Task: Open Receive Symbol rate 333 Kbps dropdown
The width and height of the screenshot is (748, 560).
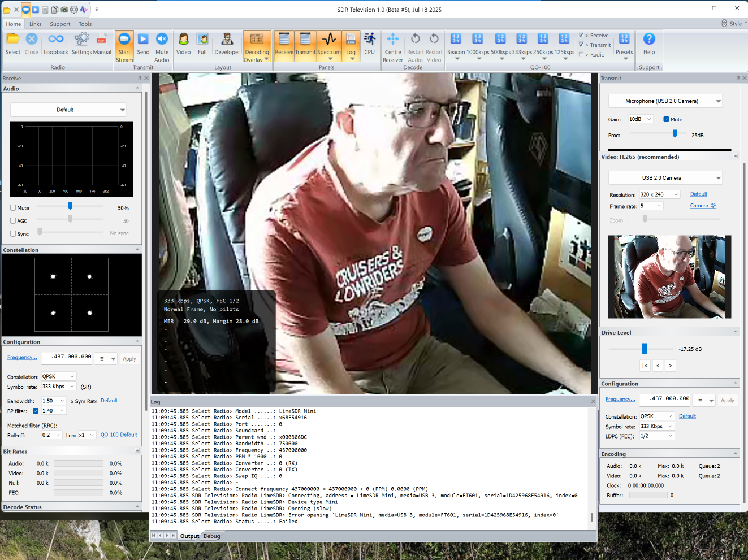Action: coord(58,387)
